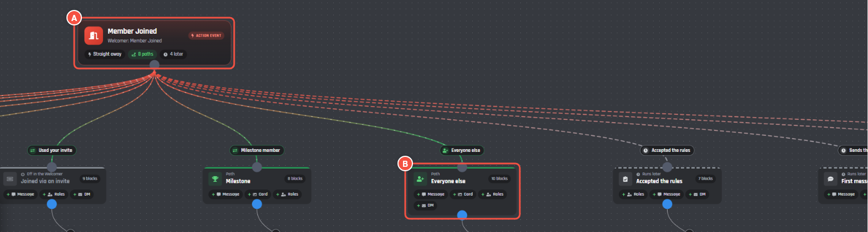Screen dimensions: 868x232
Task: Add DM block to Joined via an invite
Action: [82, 194]
